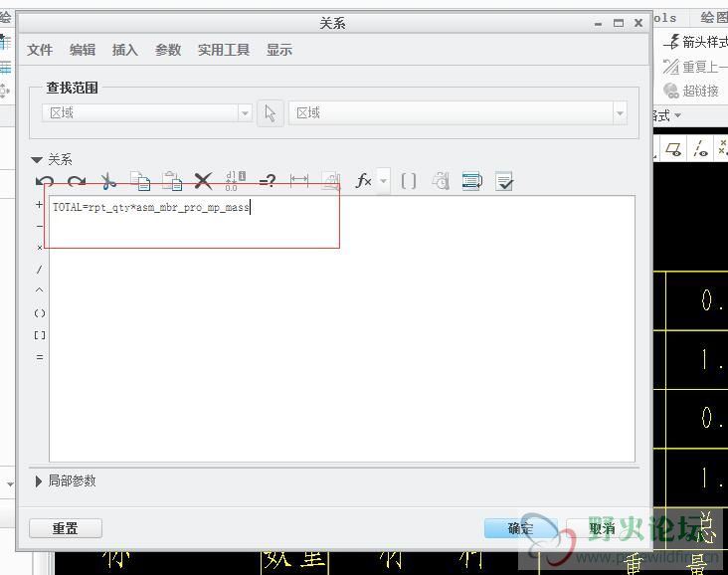
Task: Minimize the 关系 dialog
Action: (598, 23)
